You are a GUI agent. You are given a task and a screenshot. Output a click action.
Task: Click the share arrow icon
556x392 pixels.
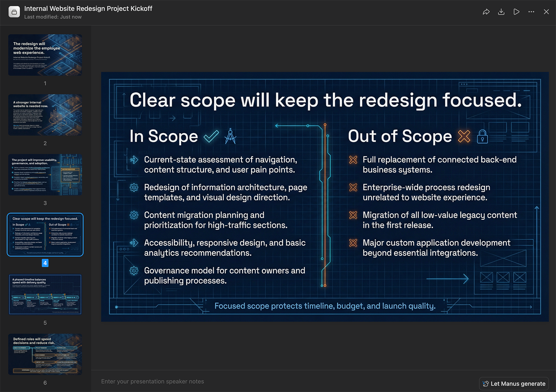tap(486, 12)
